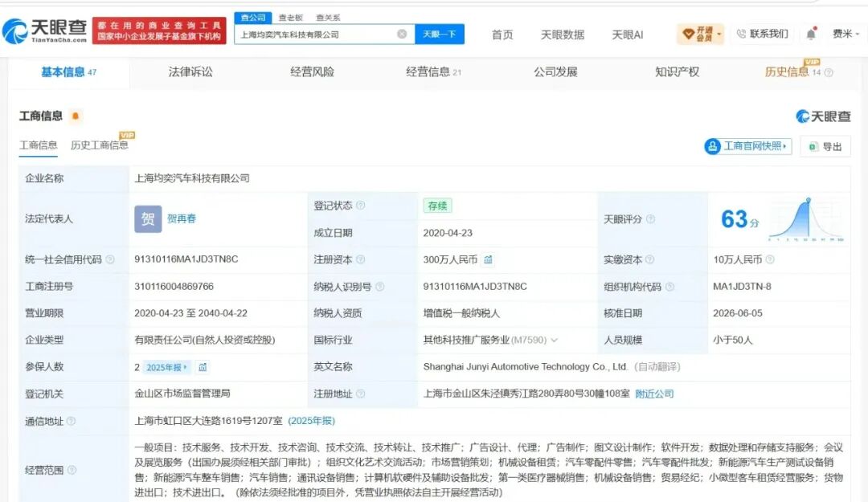Expand the 国标行业 M7590 dropdown arrow
The height and width of the screenshot is (502, 868).
coord(554,340)
